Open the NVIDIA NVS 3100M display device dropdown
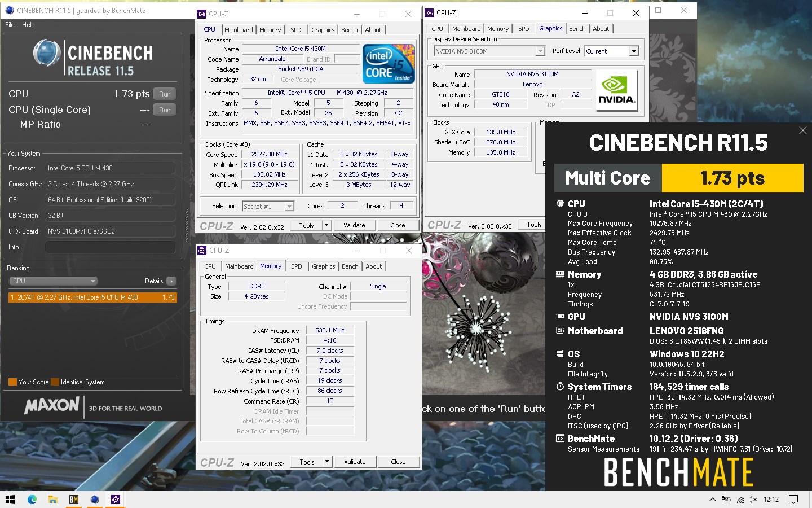 point(489,51)
